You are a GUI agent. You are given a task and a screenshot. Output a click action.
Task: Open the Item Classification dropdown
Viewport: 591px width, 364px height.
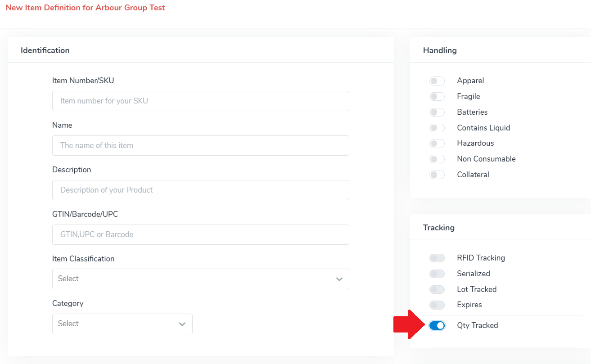(200, 279)
